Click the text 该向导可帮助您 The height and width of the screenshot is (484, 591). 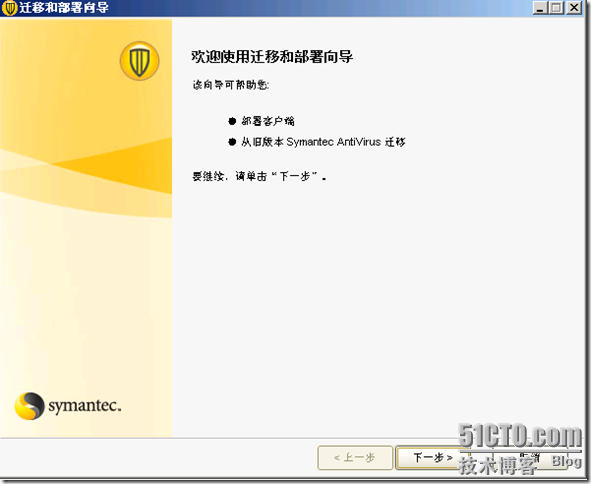[x=231, y=85]
